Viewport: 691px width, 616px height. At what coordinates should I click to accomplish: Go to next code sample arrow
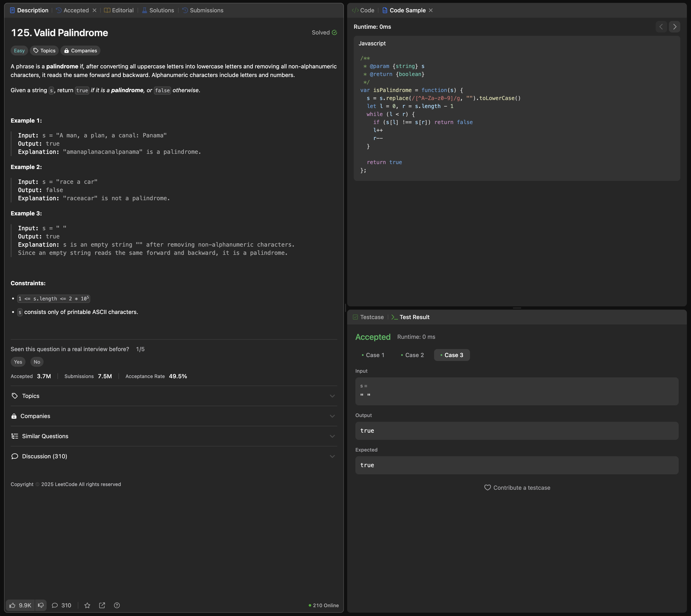point(674,27)
